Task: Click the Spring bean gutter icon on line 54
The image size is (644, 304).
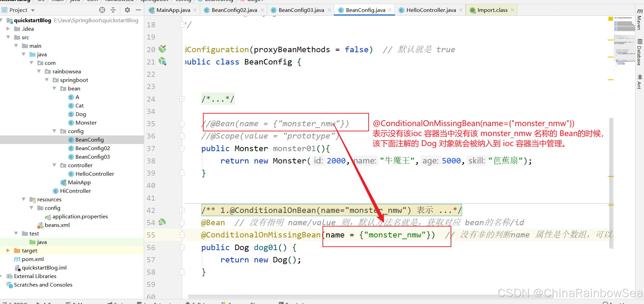Action: tap(162, 222)
